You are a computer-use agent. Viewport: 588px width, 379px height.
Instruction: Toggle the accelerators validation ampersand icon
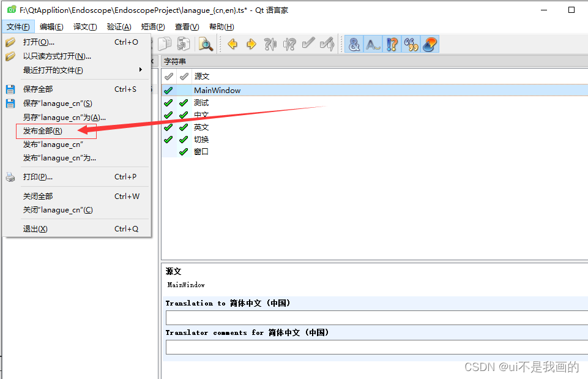[x=354, y=43]
